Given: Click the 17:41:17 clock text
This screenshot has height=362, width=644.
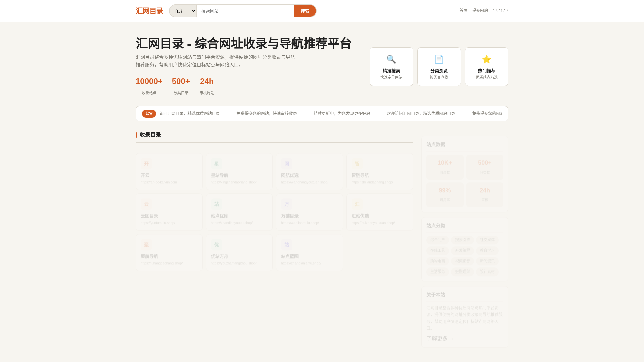Looking at the screenshot, I should tap(500, 11).
